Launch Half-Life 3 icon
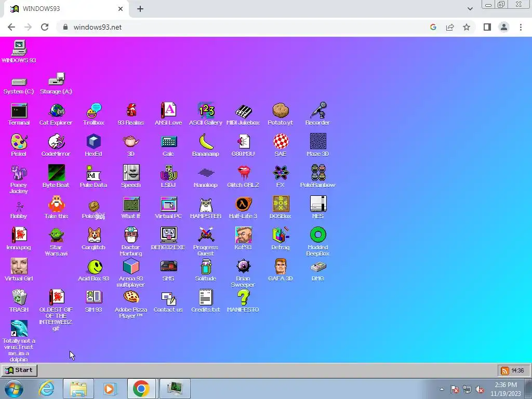The width and height of the screenshot is (532, 399). coord(243,204)
